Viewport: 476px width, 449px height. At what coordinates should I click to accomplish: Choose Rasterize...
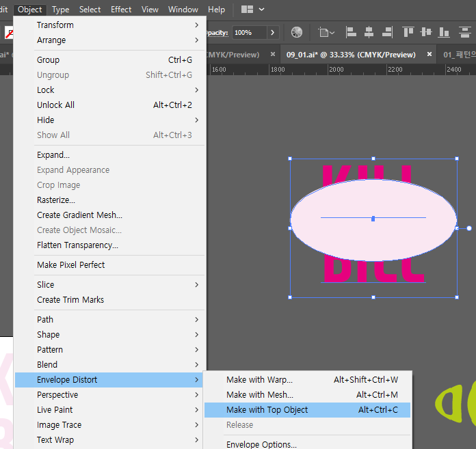(109, 200)
